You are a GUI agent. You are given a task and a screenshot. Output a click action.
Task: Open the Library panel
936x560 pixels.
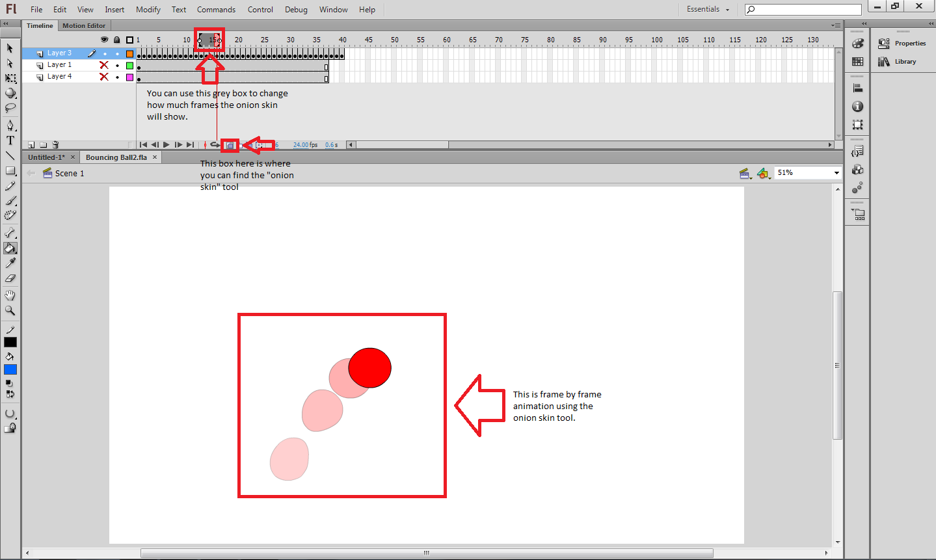904,60
